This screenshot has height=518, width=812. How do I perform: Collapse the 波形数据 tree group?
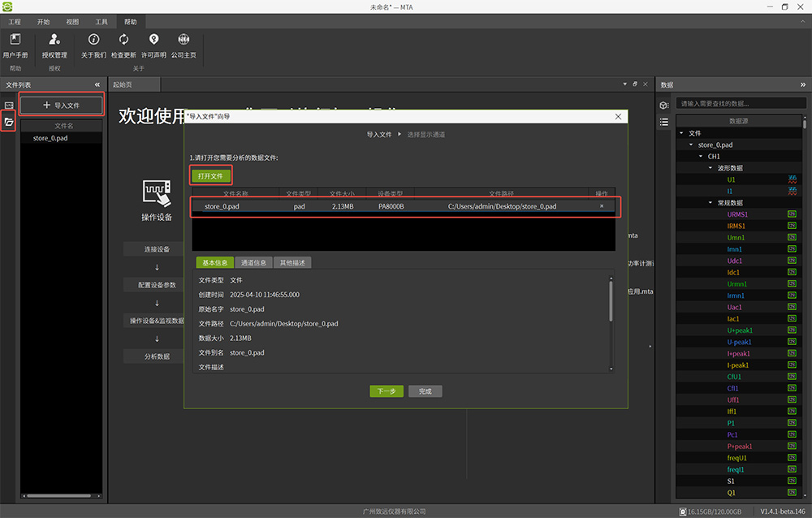pos(710,168)
